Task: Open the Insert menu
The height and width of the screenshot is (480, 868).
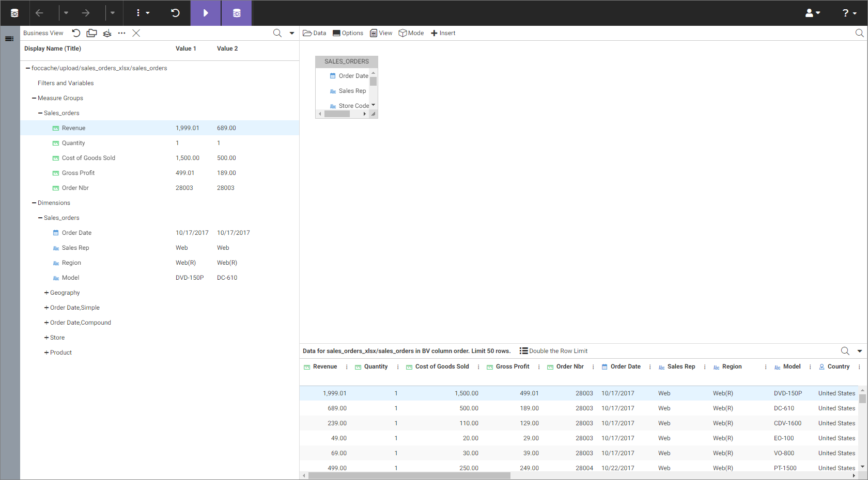Action: click(443, 33)
